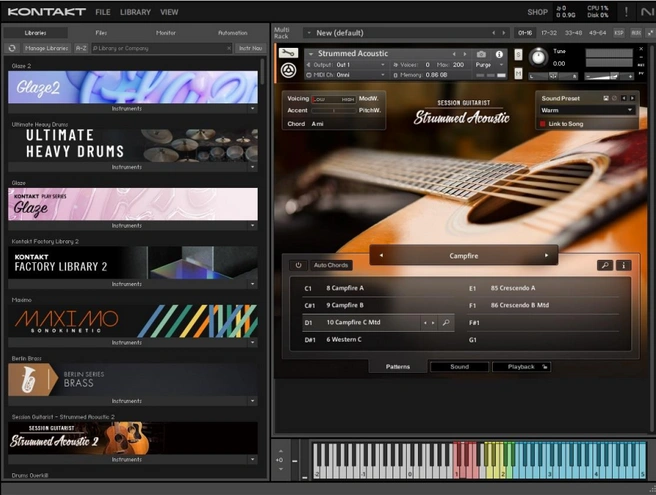Viewport: 656px width, 495px height.
Task: Click the alert exclamation icon in the top bar
Action: [626, 12]
